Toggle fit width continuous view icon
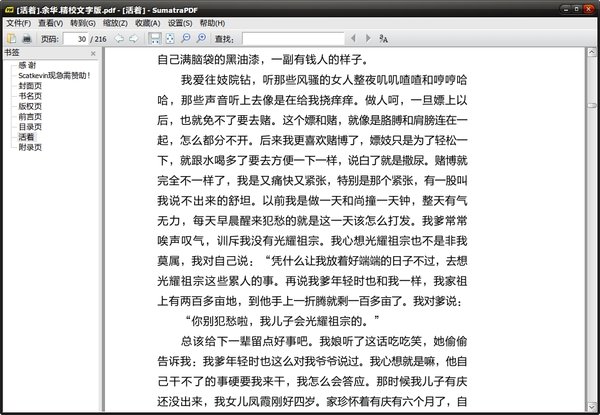Image resolution: width=600 pixels, height=415 pixels. click(x=155, y=38)
